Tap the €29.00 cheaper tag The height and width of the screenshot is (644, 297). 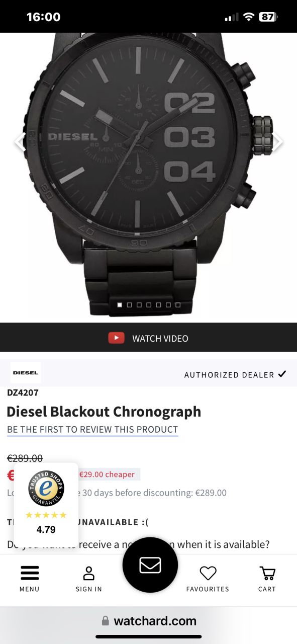(107, 474)
